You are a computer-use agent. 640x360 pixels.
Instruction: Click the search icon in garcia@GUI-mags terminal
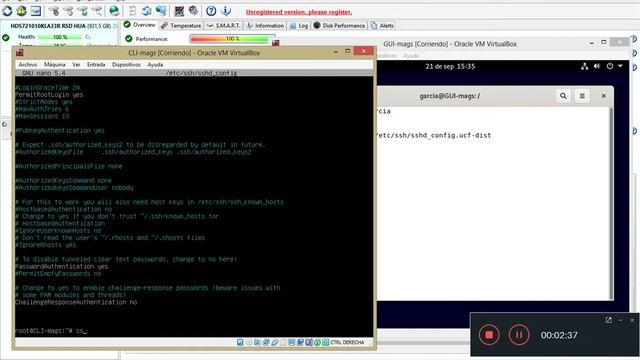point(563,96)
